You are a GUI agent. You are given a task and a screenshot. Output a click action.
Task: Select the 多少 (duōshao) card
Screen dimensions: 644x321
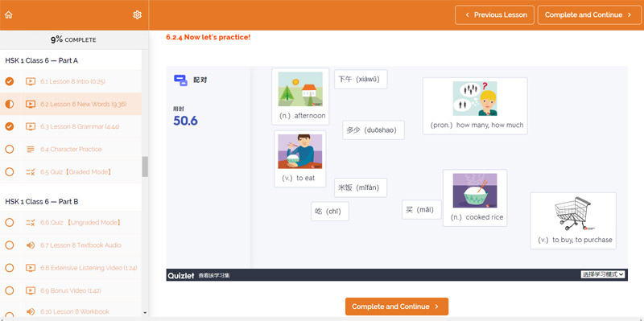pyautogui.click(x=374, y=130)
